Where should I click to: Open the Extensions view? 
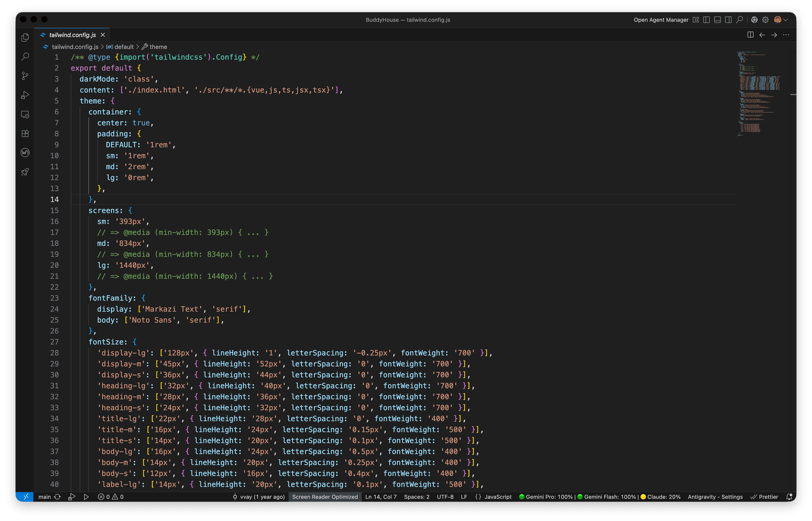point(25,134)
